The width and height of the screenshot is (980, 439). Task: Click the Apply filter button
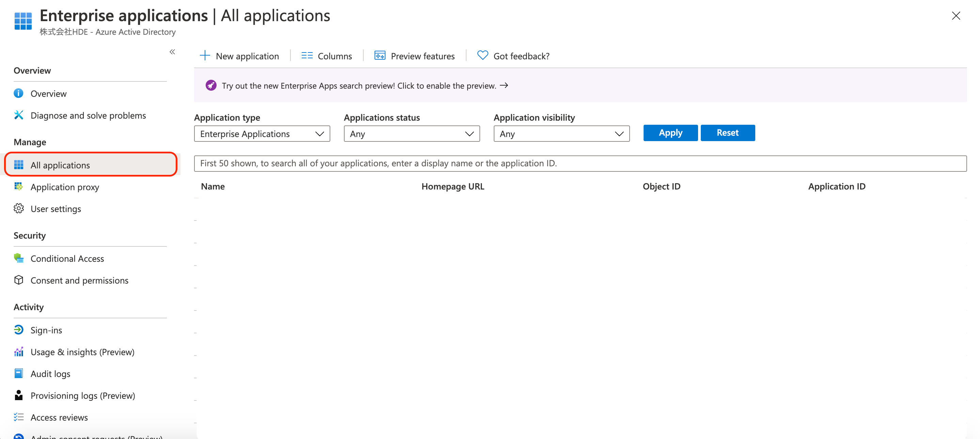tap(670, 133)
